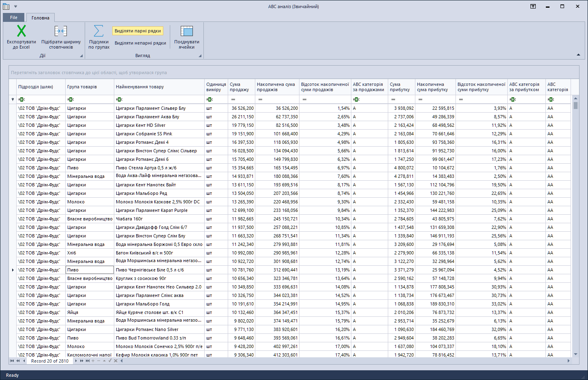Open filter condition icon for Підрозділ column
The image size is (588, 380).
(21, 99)
